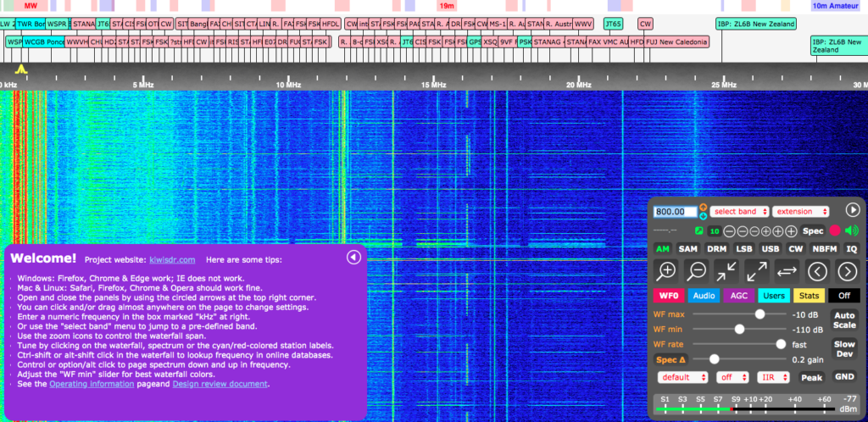Toggle the Spec spectrum display button
868x422 pixels.
[813, 230]
